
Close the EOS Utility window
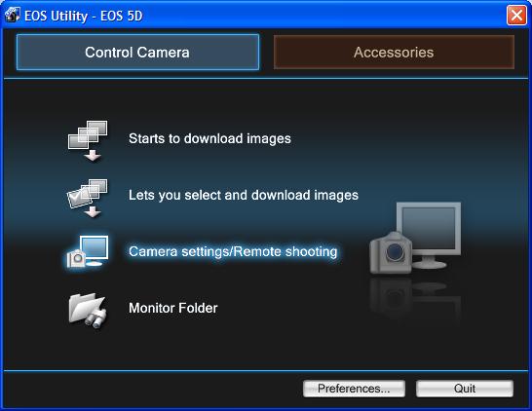[516, 16]
